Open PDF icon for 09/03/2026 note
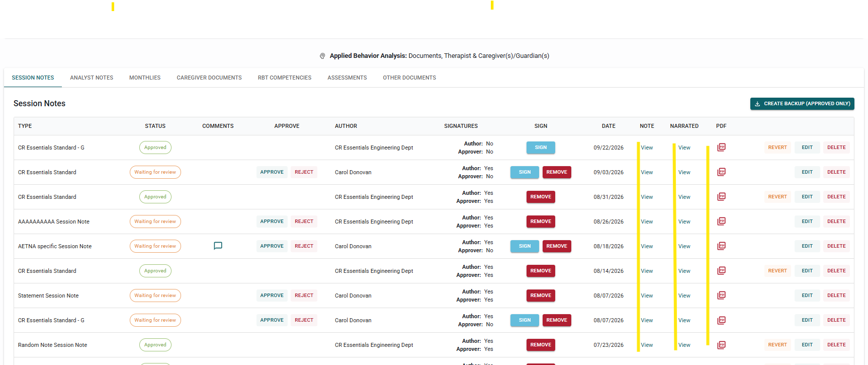 click(x=721, y=172)
